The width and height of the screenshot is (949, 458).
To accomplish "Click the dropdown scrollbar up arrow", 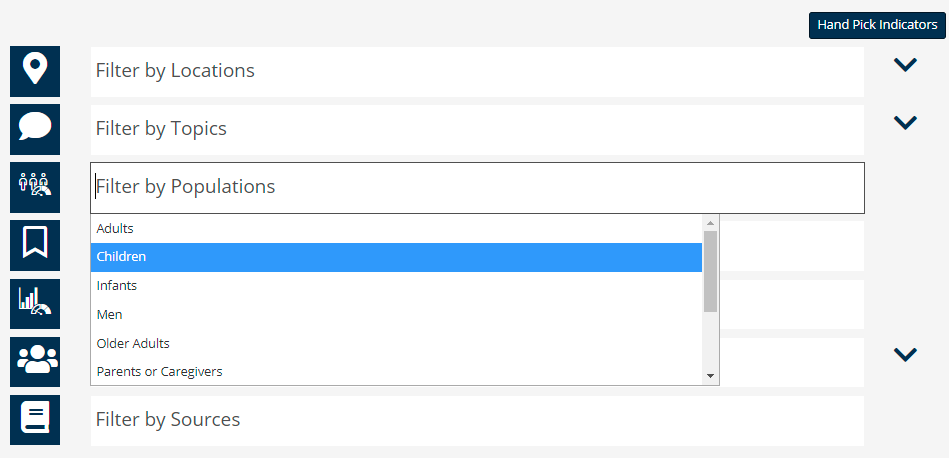I will coord(711,223).
